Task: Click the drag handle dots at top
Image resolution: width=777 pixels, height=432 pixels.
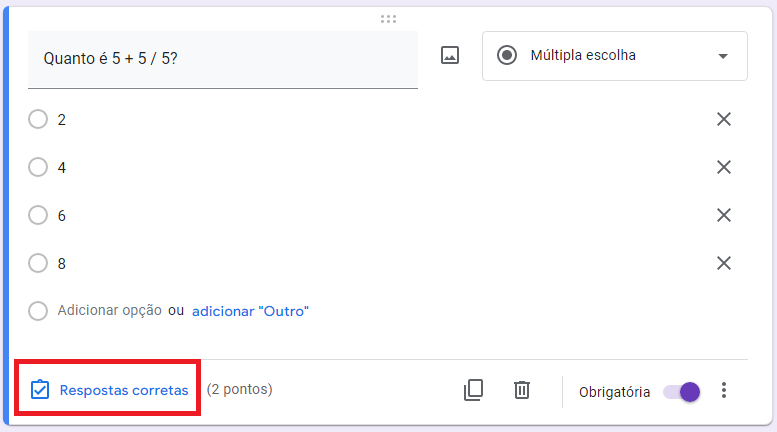Action: [x=388, y=19]
